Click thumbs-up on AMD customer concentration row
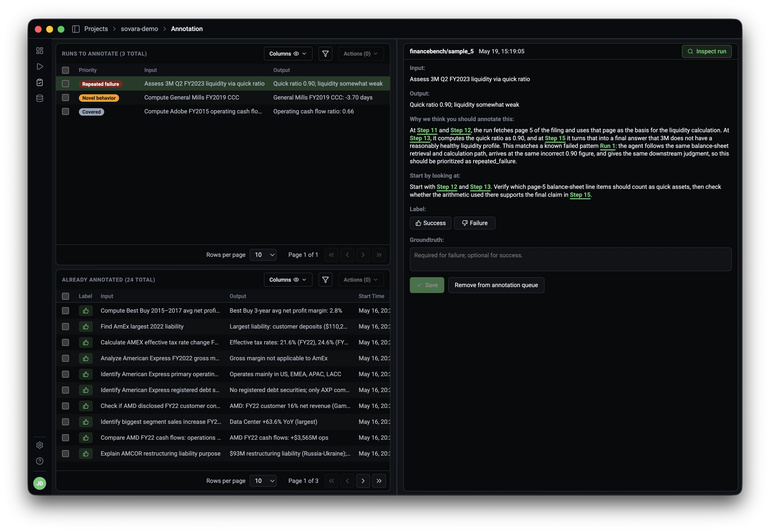 [x=86, y=406]
